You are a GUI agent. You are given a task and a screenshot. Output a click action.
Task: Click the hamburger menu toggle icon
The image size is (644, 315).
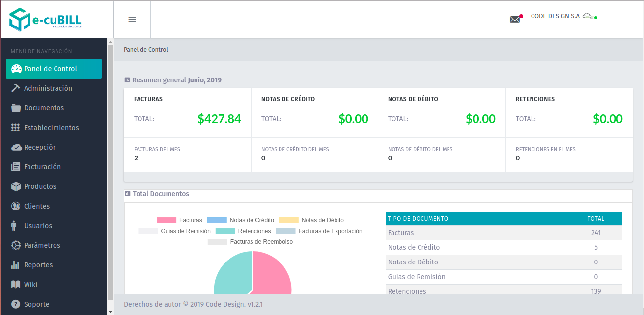[132, 20]
